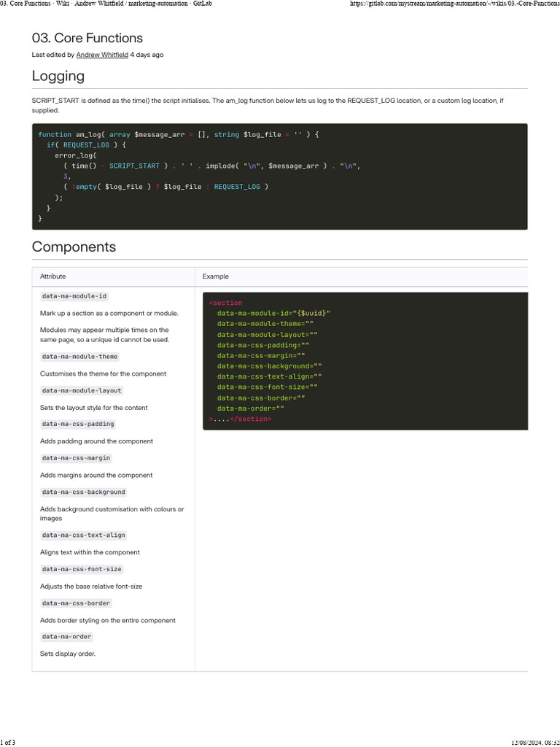Select the data-ma-css-font-size attribute code
Image resolution: width=560 pixels, height=747 pixels.
(x=82, y=569)
